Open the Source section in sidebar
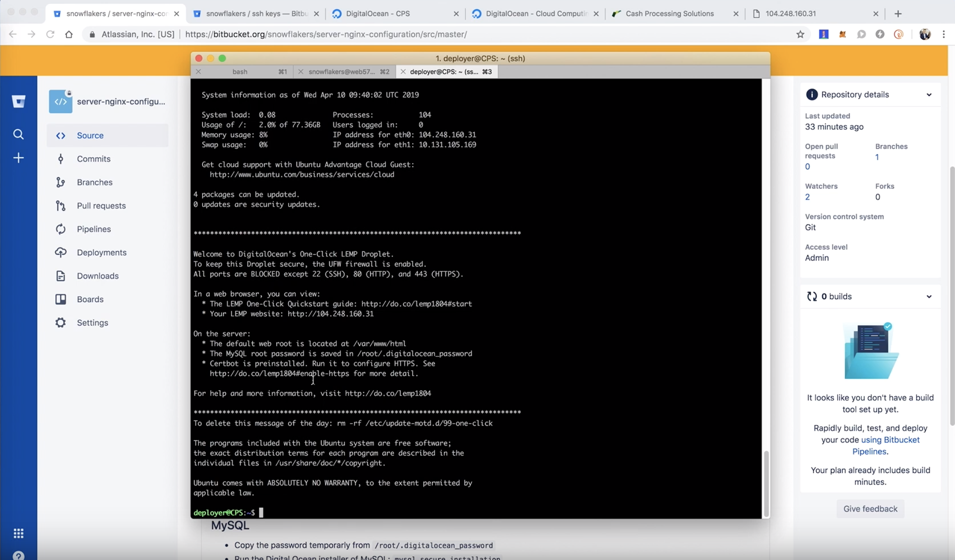This screenshot has height=560, width=955. [90, 135]
